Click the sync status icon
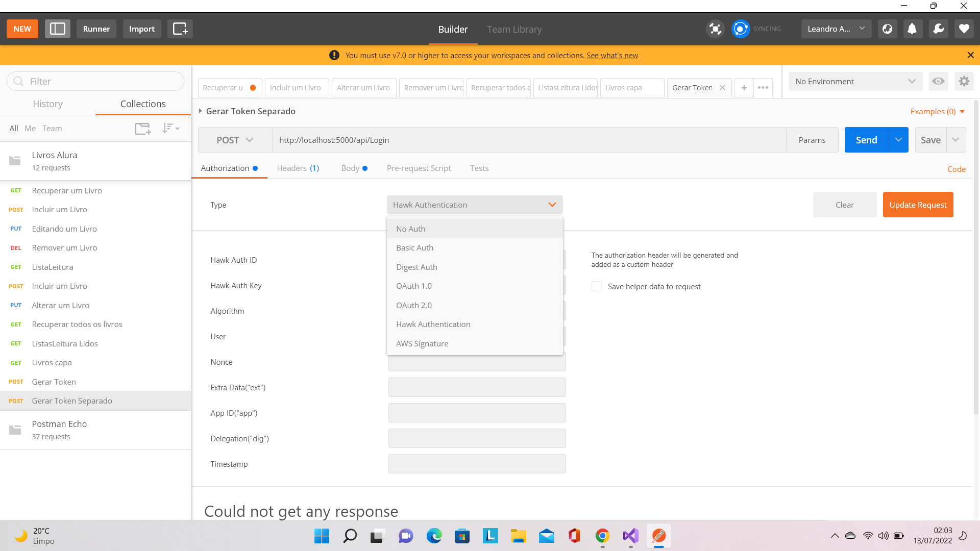The width and height of the screenshot is (980, 551). click(740, 29)
